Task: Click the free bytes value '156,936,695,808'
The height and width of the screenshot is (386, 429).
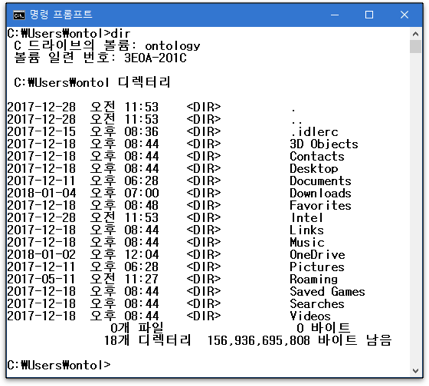Action: click(259, 341)
